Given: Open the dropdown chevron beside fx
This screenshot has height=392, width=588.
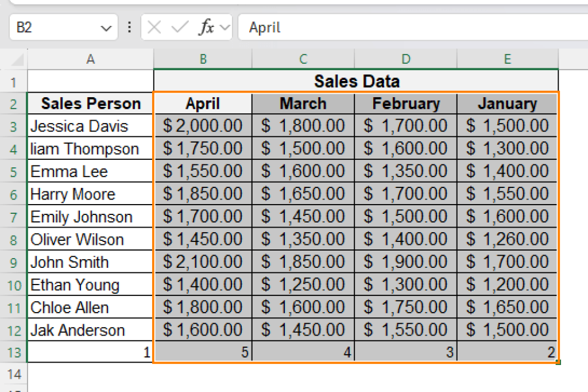Looking at the screenshot, I should tap(224, 28).
